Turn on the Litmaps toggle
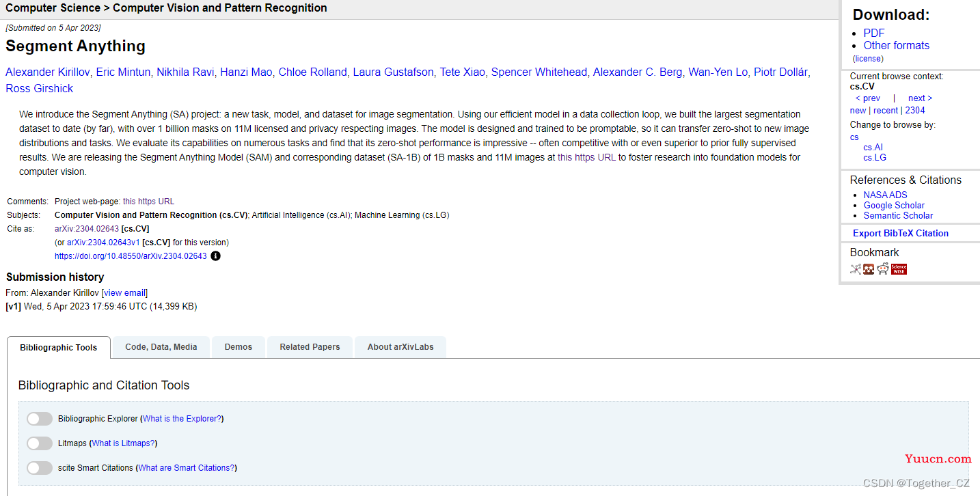Image resolution: width=980 pixels, height=496 pixels. tap(40, 443)
